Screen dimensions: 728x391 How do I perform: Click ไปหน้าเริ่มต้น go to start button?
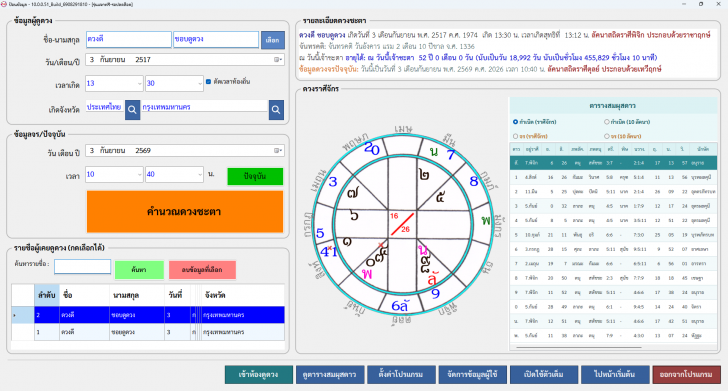click(615, 374)
